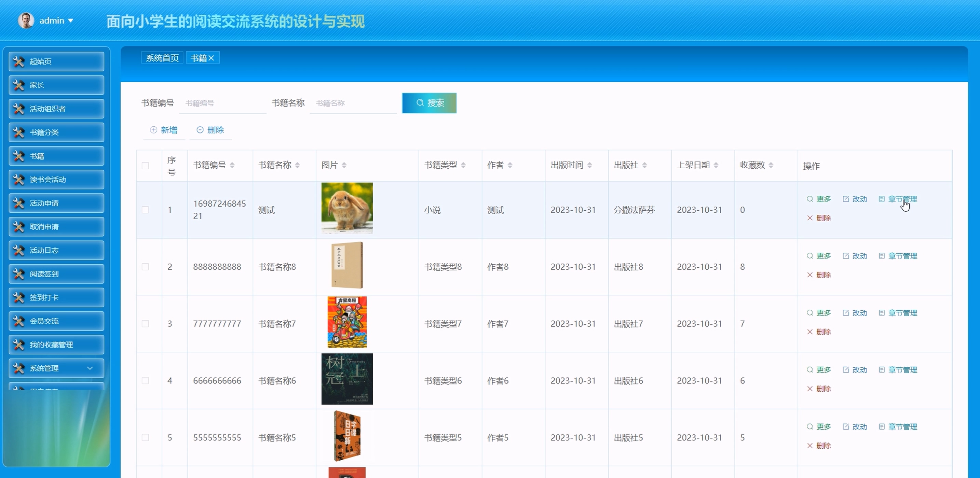This screenshot has height=478, width=980.
Task: Sort by the 书籍编号 column arrows
Action: 232,165
